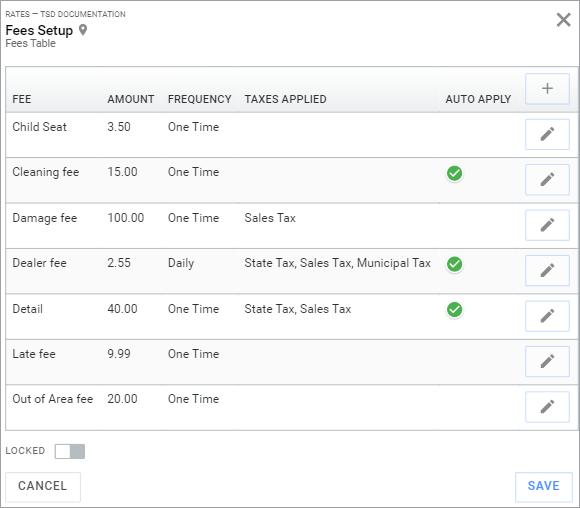Close the Fees Setup dialog
The height and width of the screenshot is (508, 580).
click(x=563, y=20)
